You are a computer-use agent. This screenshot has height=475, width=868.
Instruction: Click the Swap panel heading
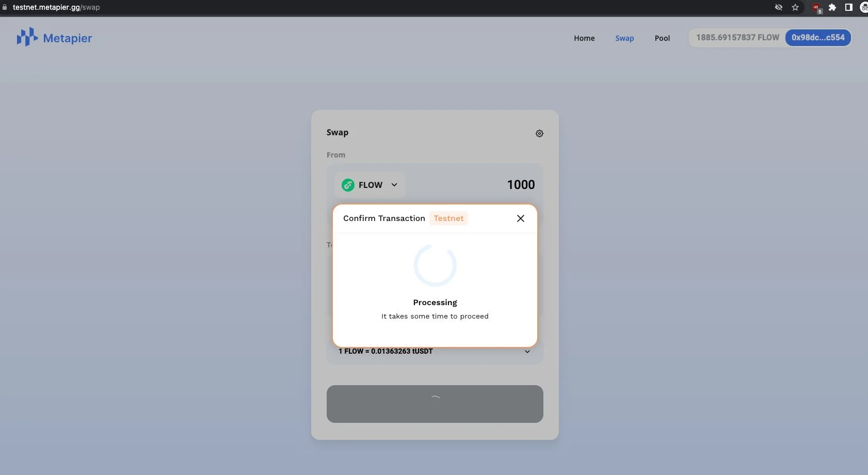pyautogui.click(x=337, y=132)
